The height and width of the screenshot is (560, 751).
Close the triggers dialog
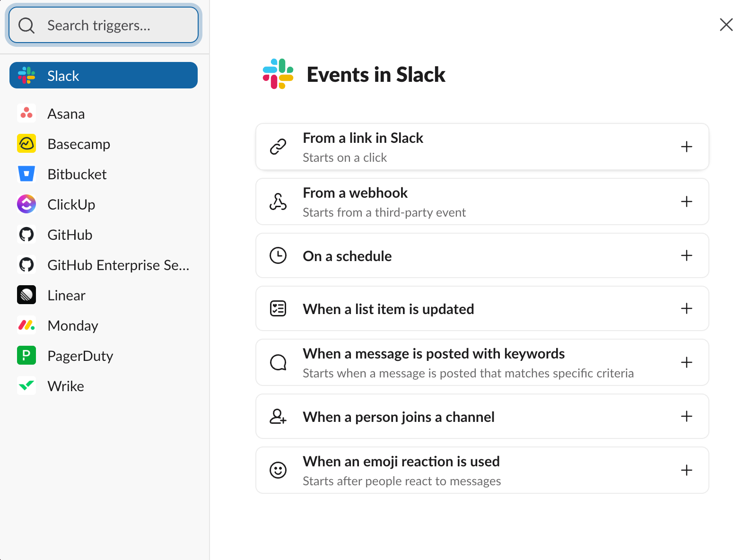(726, 25)
